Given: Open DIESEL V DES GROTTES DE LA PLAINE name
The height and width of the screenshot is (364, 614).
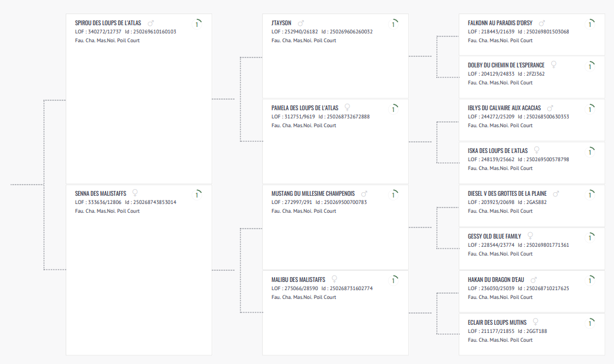Looking at the screenshot, I should click(x=507, y=193).
